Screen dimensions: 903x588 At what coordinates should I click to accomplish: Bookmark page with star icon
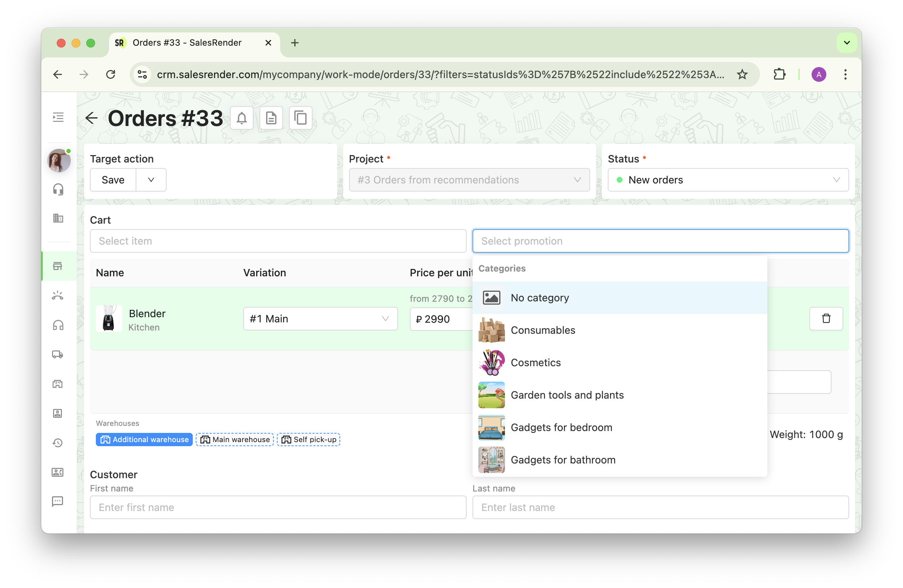tap(742, 74)
